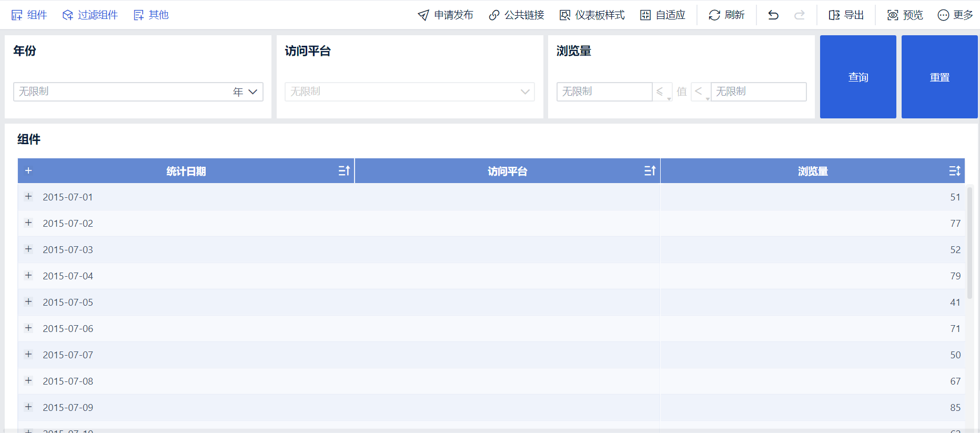
Task: Redo the last undone action
Action: [800, 15]
